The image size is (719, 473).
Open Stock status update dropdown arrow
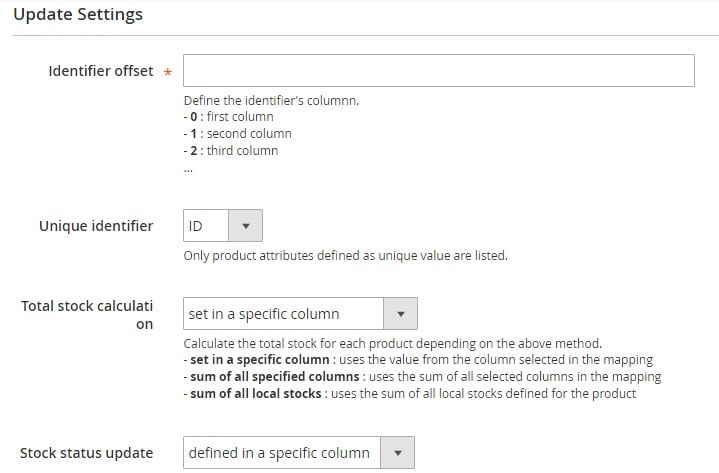(398, 453)
